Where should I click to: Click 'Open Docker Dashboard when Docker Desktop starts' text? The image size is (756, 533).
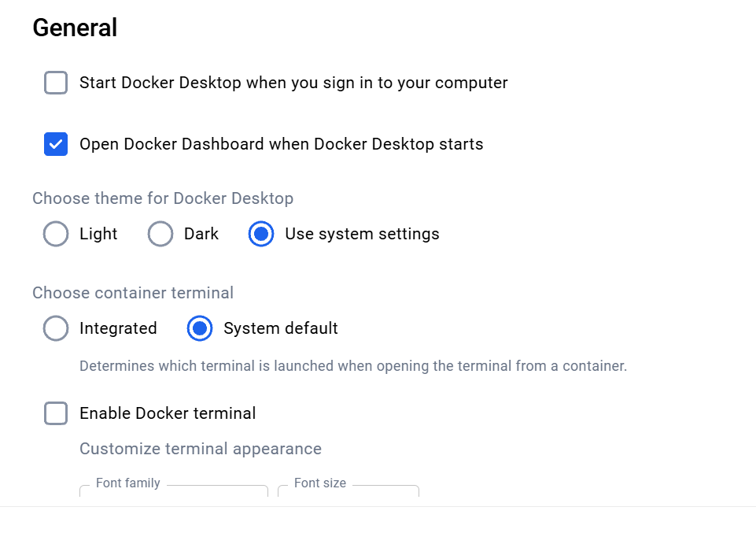(281, 144)
